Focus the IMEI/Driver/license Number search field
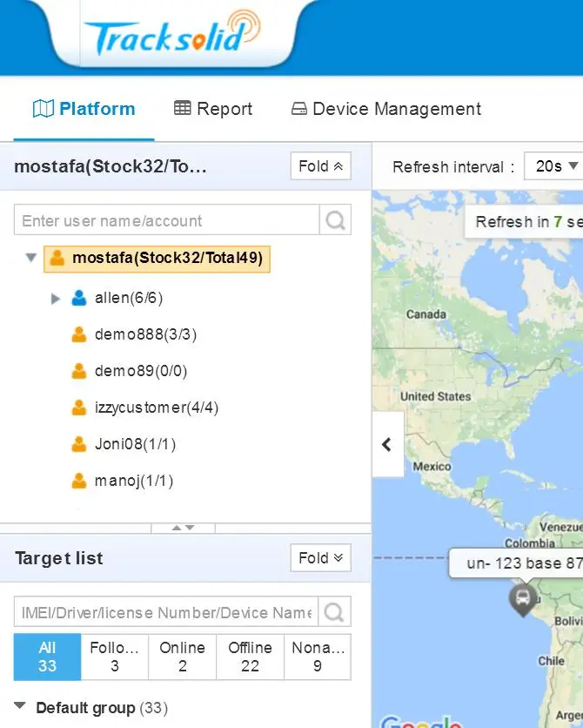This screenshot has width=583, height=728. tap(166, 612)
